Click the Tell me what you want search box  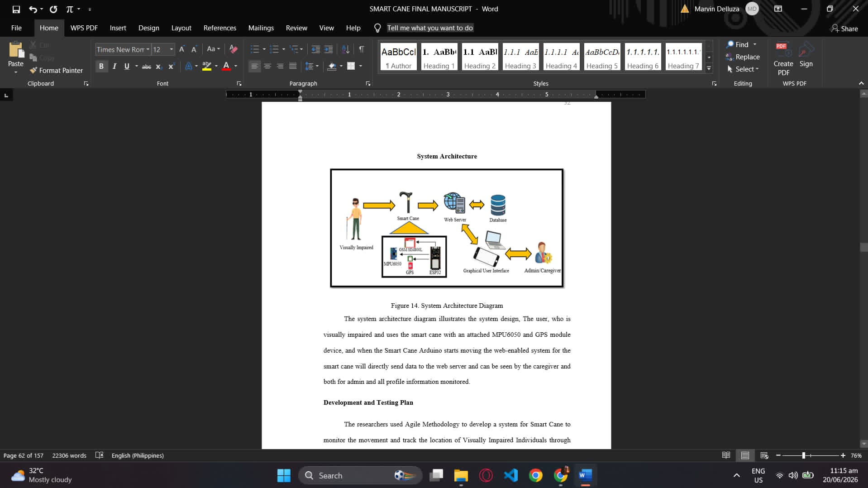(x=430, y=28)
